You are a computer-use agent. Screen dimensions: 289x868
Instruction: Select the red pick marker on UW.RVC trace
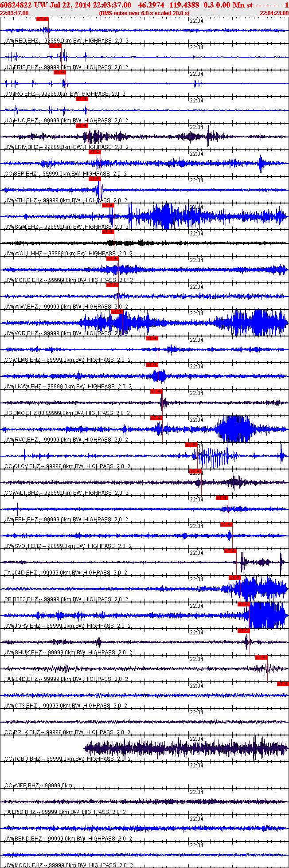tap(156, 418)
